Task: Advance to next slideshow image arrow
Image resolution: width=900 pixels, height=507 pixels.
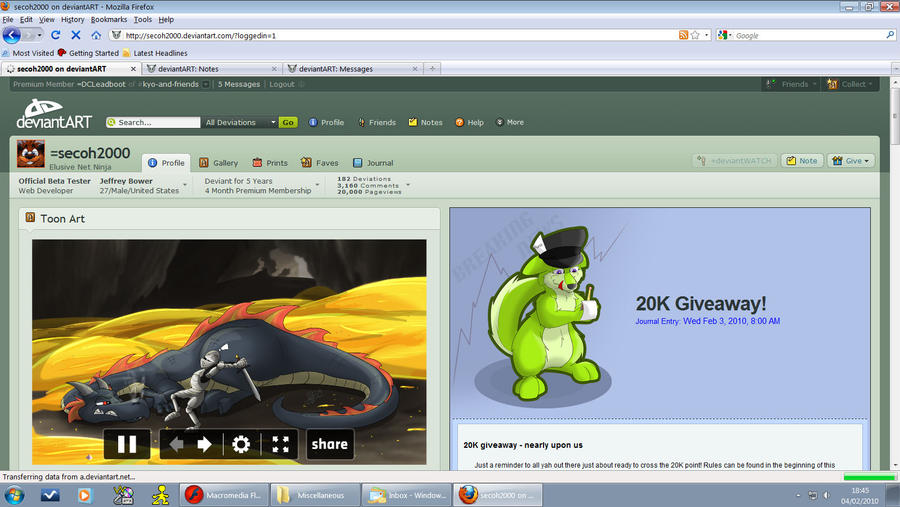Action: [x=204, y=444]
